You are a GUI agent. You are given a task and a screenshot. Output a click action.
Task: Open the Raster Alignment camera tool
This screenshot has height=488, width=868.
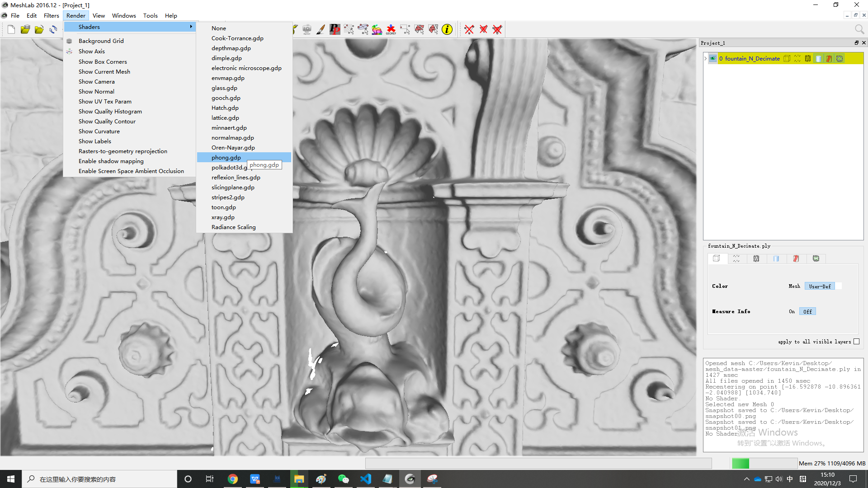pyautogui.click(x=306, y=29)
